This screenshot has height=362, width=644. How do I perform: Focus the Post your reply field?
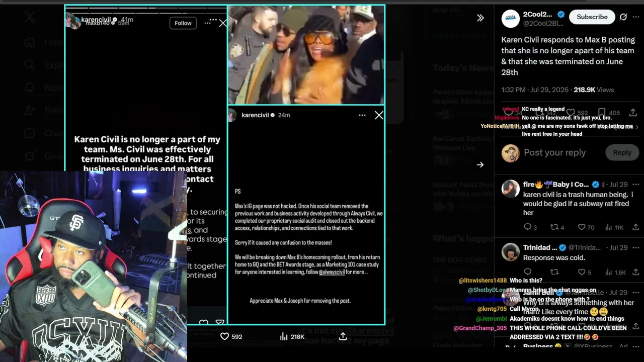pos(554,153)
